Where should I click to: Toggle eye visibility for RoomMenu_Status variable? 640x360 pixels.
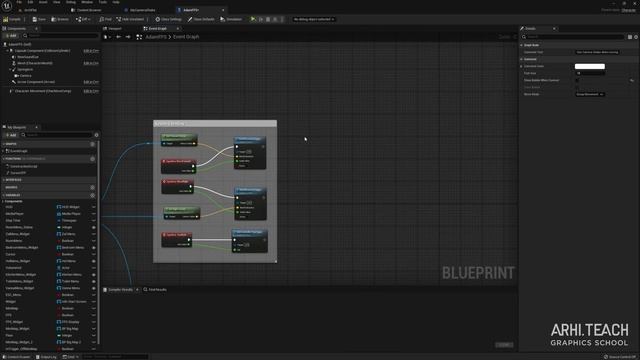pos(93,227)
